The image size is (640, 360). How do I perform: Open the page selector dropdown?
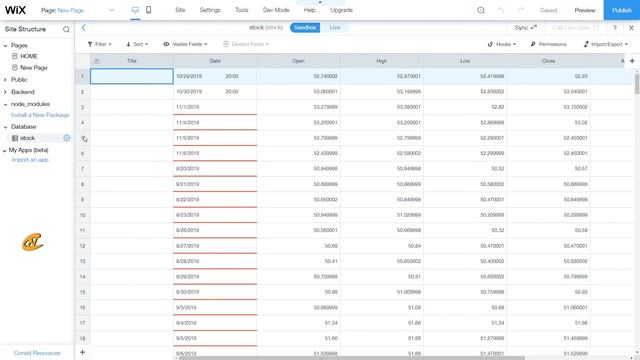coord(111,10)
